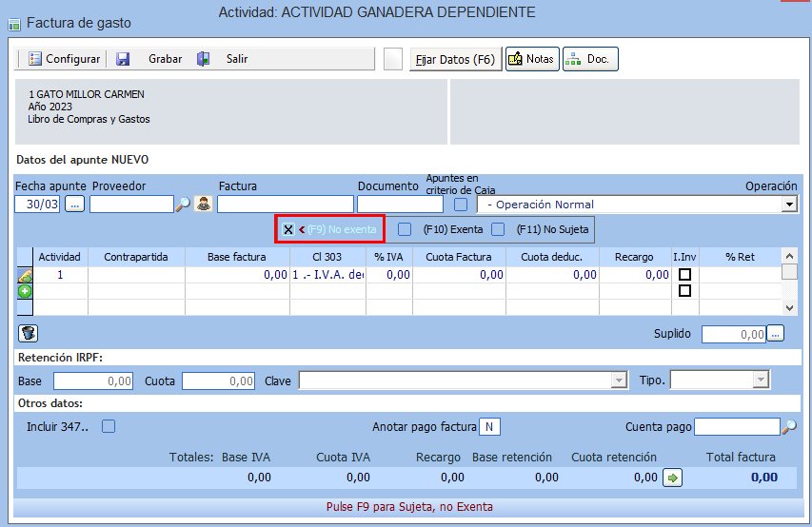Image resolution: width=812 pixels, height=527 pixels.
Task: Delete line with the trash icon
Action: coord(27,333)
